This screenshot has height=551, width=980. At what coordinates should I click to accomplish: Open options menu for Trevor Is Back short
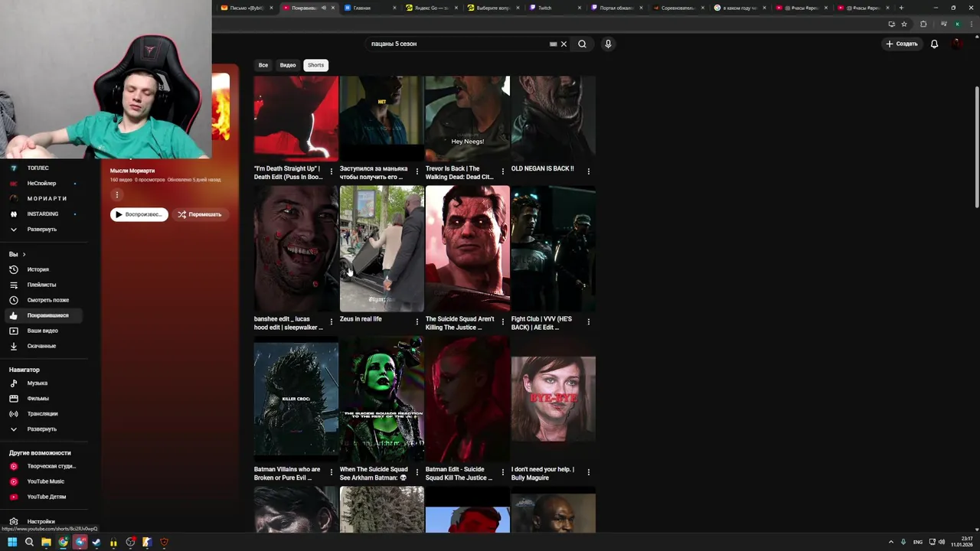pyautogui.click(x=503, y=171)
